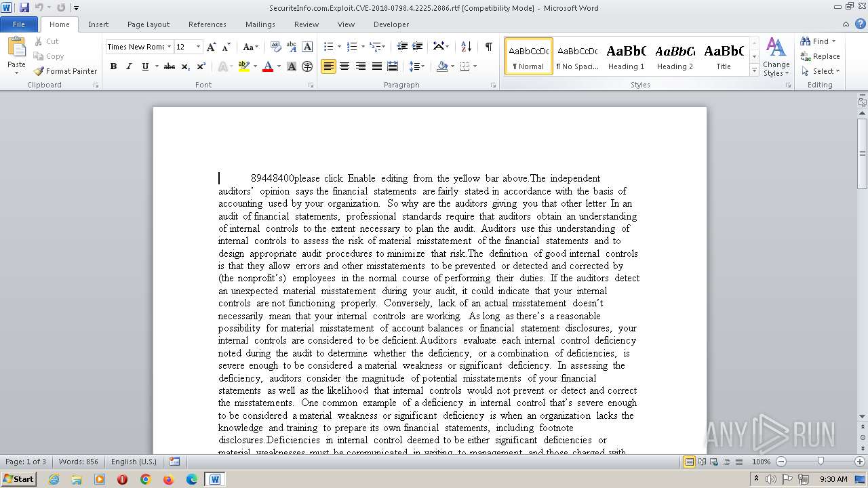Click the Change Styles button
This screenshot has width=868, height=488.
[x=776, y=57]
